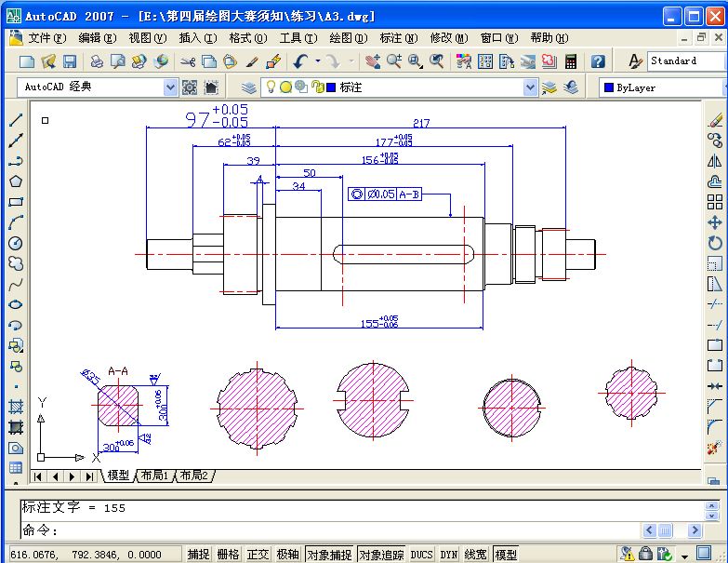Activate the Pan realtime hand icon
This screenshot has width=728, height=563.
pos(372,61)
